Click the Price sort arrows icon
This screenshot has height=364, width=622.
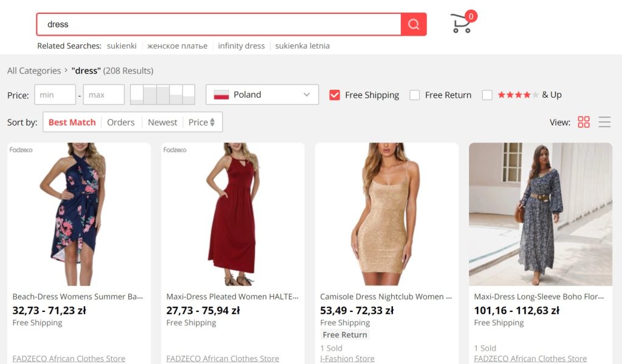click(x=212, y=123)
